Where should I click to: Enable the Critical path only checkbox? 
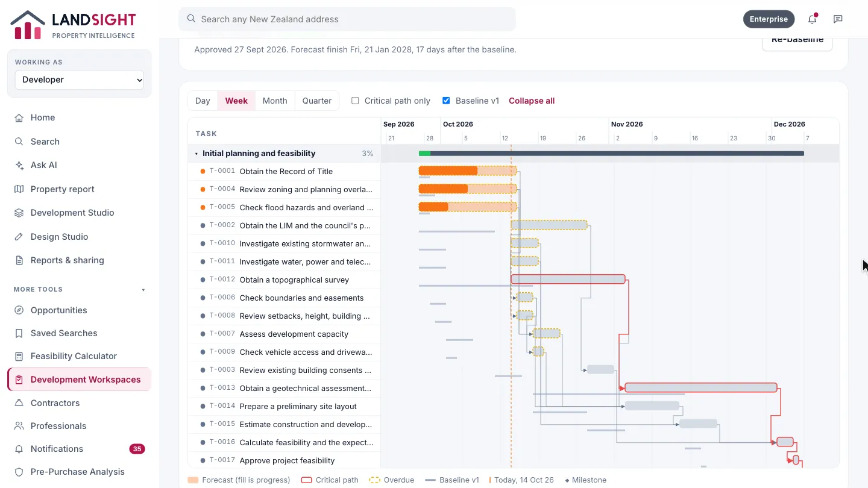point(355,101)
